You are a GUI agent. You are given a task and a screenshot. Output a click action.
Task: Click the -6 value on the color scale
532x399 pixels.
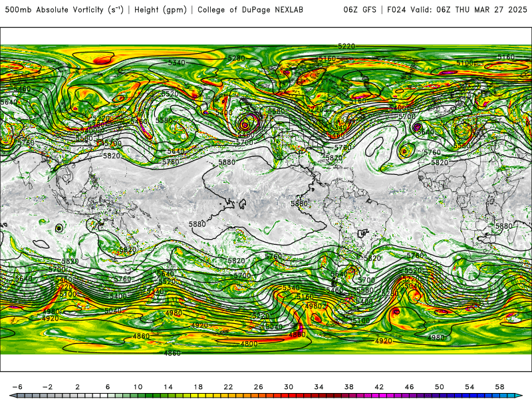[17, 387]
